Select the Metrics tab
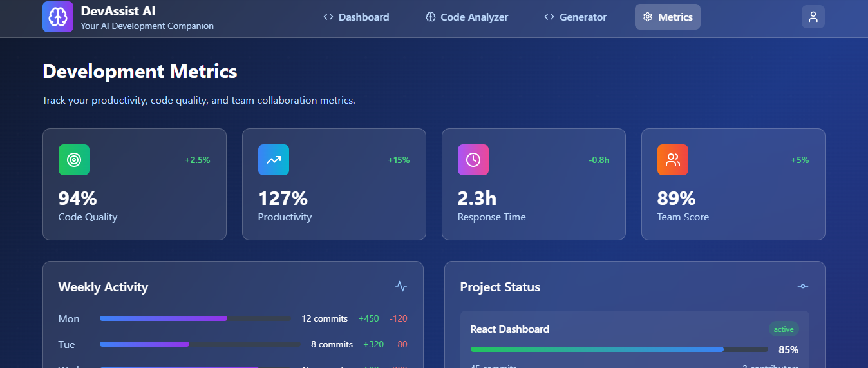 pyautogui.click(x=668, y=17)
